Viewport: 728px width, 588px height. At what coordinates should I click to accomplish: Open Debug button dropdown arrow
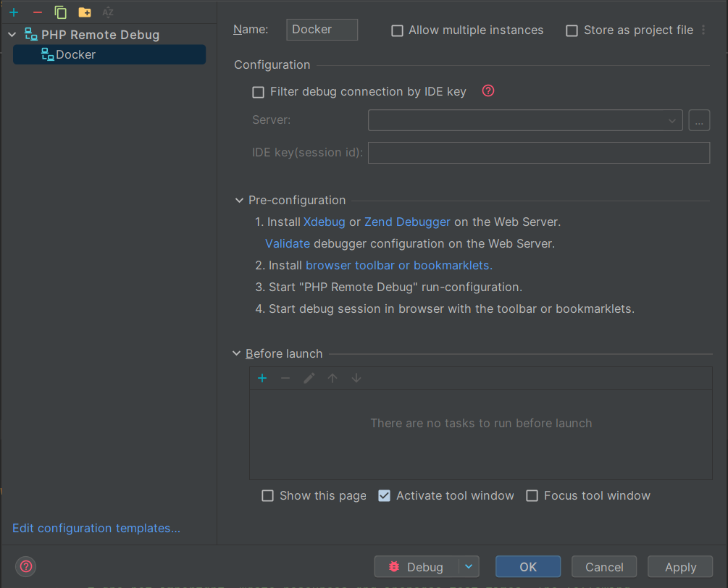tap(469, 567)
